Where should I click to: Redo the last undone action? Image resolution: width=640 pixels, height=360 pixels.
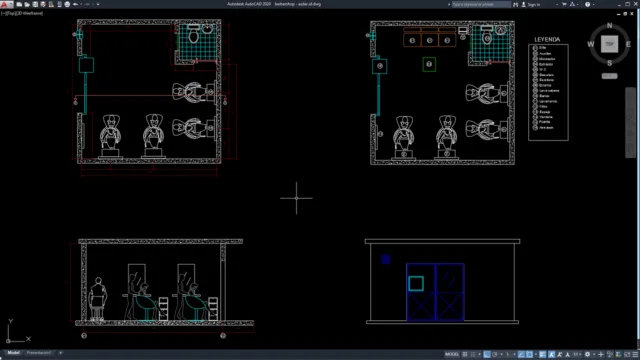click(87, 4)
